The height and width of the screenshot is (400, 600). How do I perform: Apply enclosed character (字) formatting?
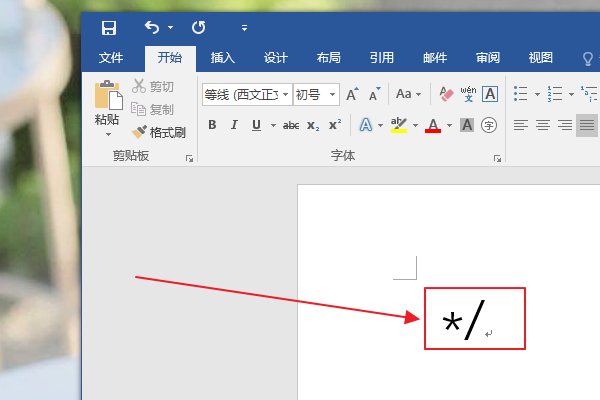[x=489, y=125]
